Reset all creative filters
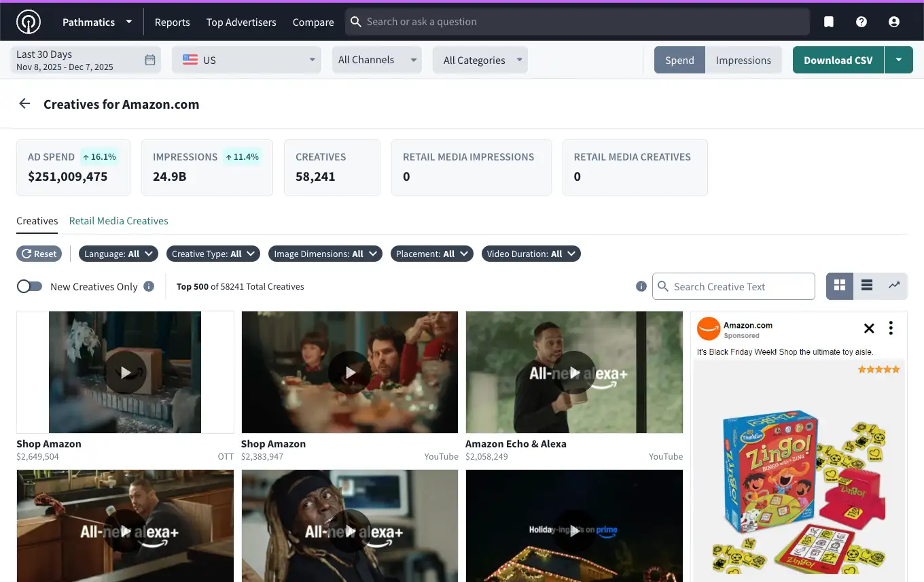The height and width of the screenshot is (582, 924). click(39, 254)
